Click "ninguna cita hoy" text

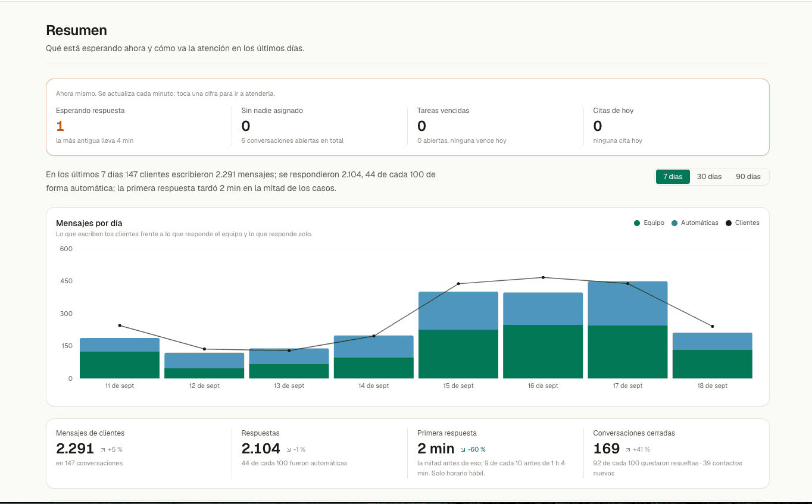click(617, 140)
